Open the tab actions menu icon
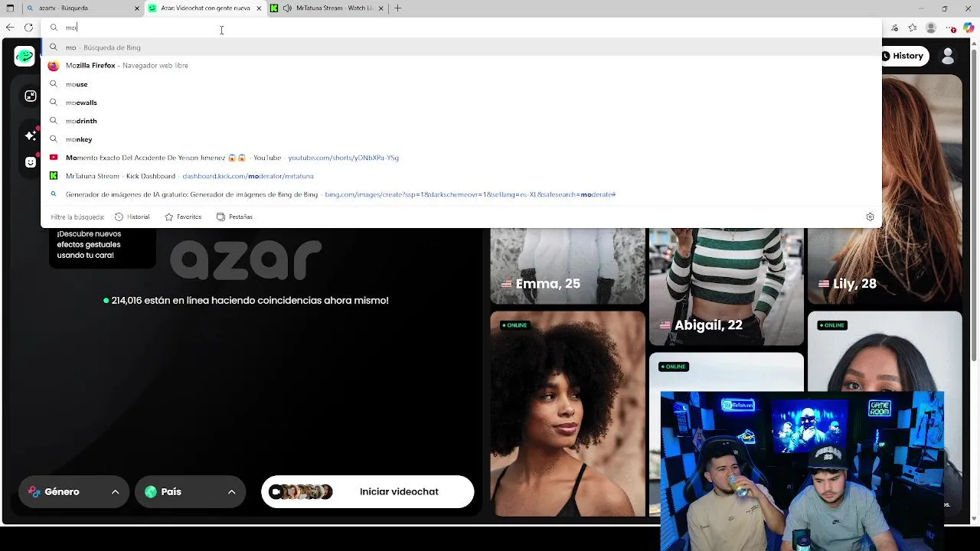The height and width of the screenshot is (551, 980). pyautogui.click(x=10, y=8)
